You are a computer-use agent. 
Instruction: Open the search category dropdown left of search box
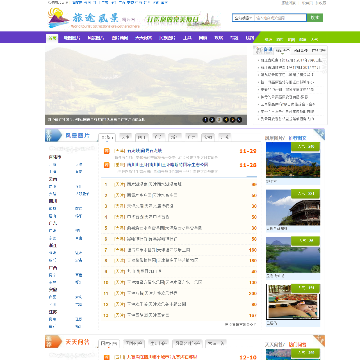[x=243, y=18]
